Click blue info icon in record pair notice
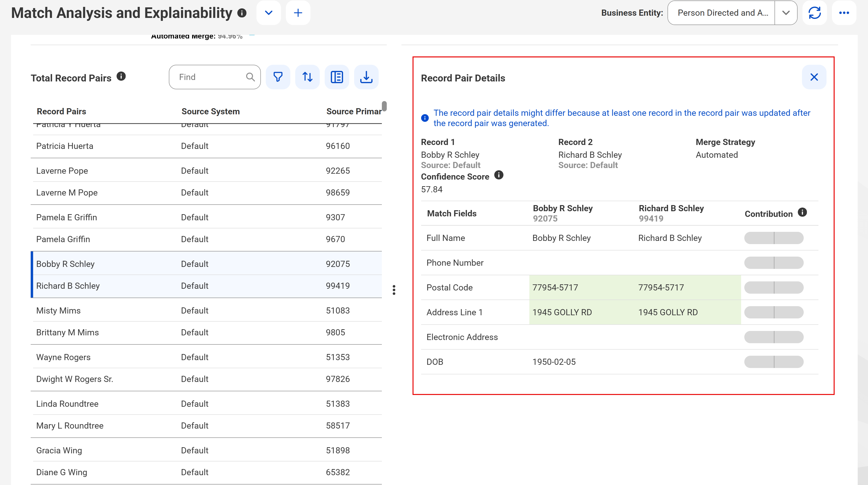The image size is (868, 485). tap(425, 118)
